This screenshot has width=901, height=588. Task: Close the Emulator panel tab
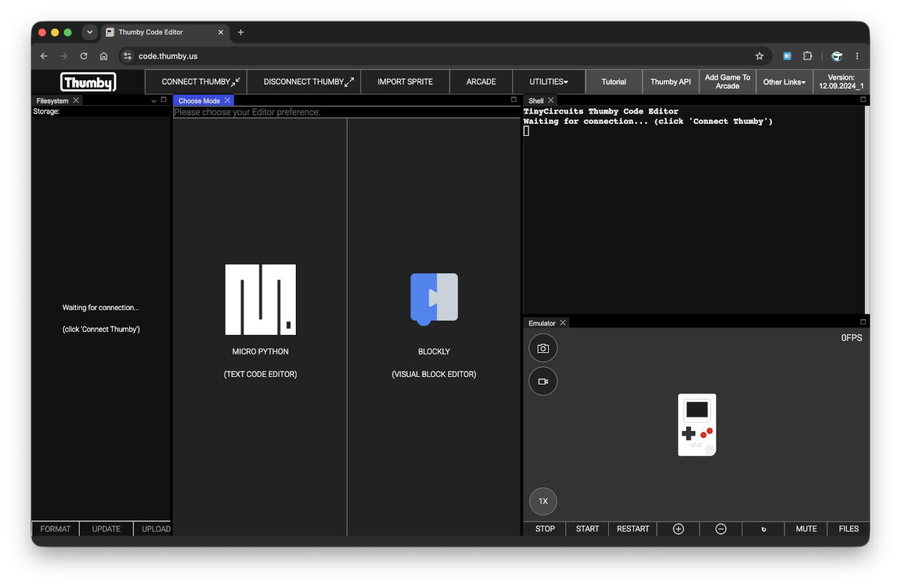pos(563,323)
